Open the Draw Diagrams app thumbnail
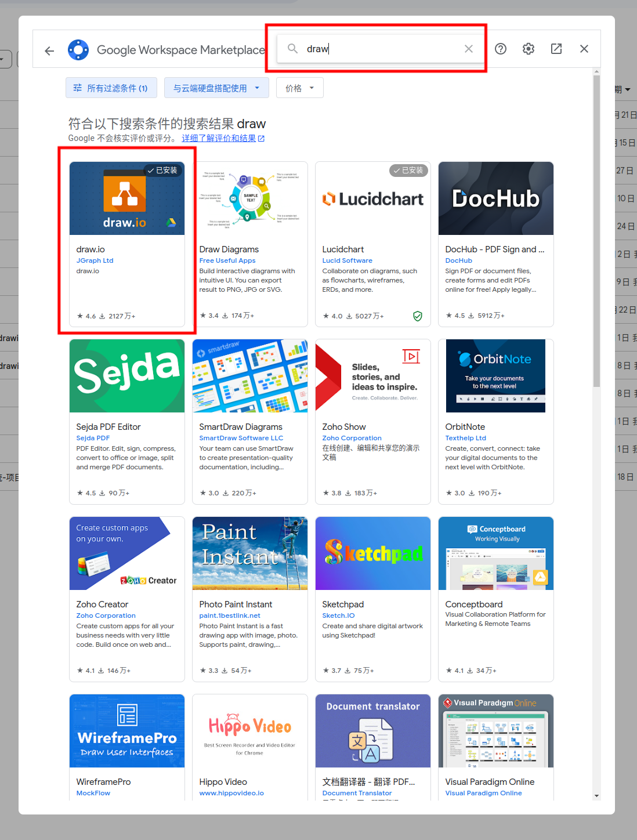Image resolution: width=637 pixels, height=840 pixels. (250, 198)
